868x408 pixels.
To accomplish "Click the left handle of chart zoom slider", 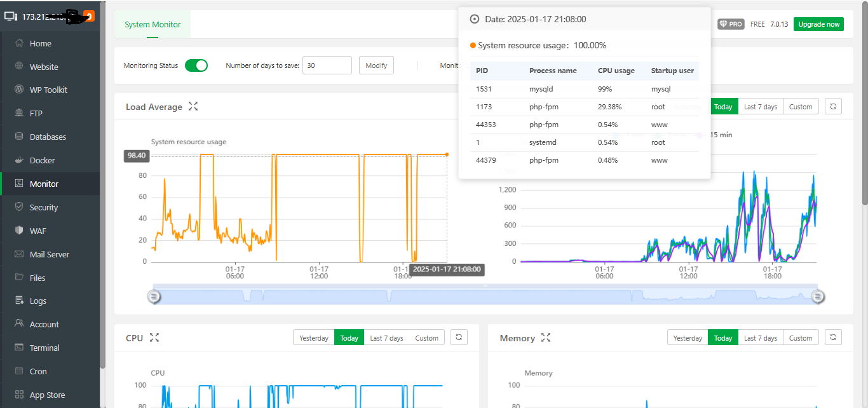I will click(x=153, y=296).
